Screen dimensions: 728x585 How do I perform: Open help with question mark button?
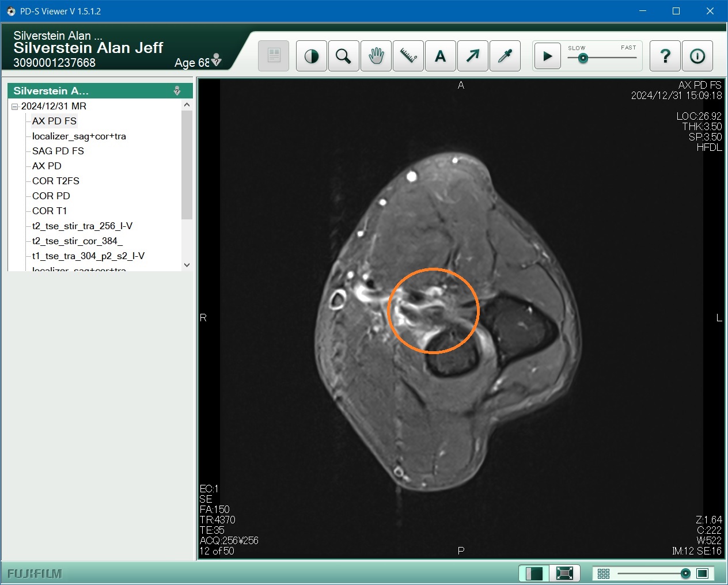pyautogui.click(x=665, y=56)
